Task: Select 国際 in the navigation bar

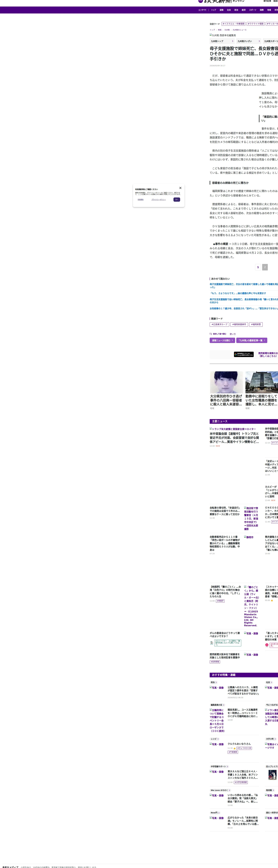Action: click(261, 10)
